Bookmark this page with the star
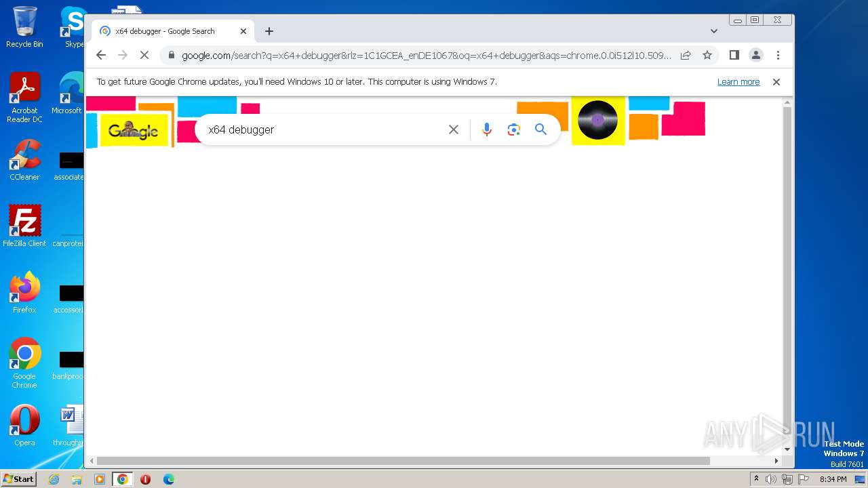The width and height of the screenshot is (868, 488). click(707, 56)
